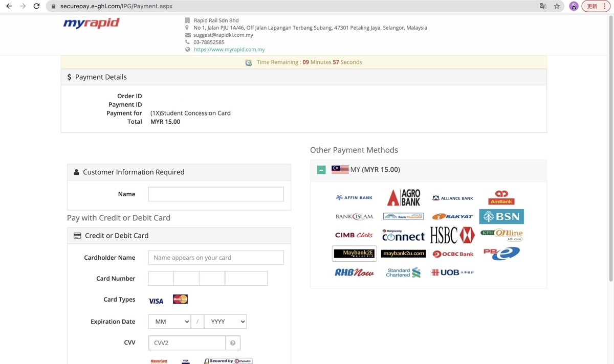Bookmark this page with the star icon
Screen dimensions: 614x364
pos(557,6)
